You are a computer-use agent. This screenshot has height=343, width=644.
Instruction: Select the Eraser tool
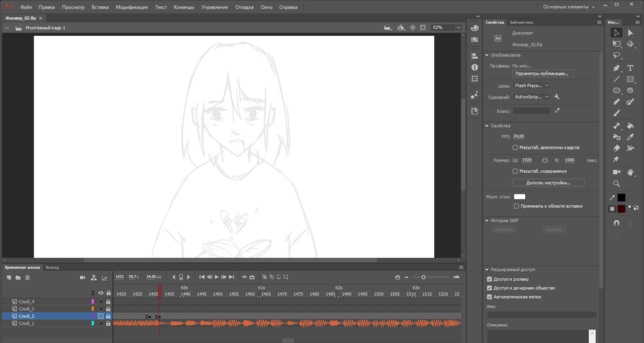pos(617,148)
